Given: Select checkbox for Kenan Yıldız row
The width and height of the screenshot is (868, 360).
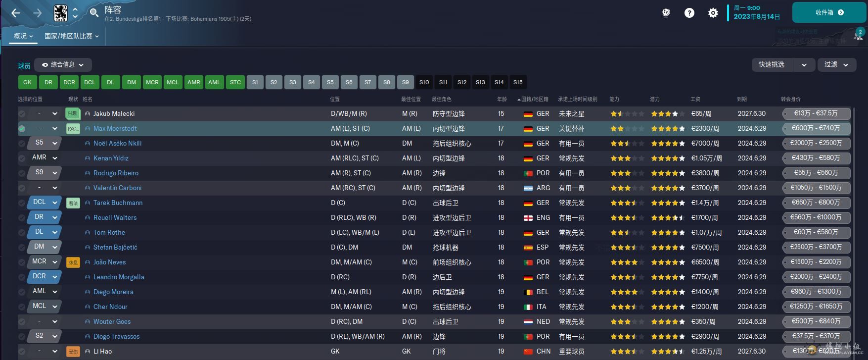Looking at the screenshot, I should (22, 158).
